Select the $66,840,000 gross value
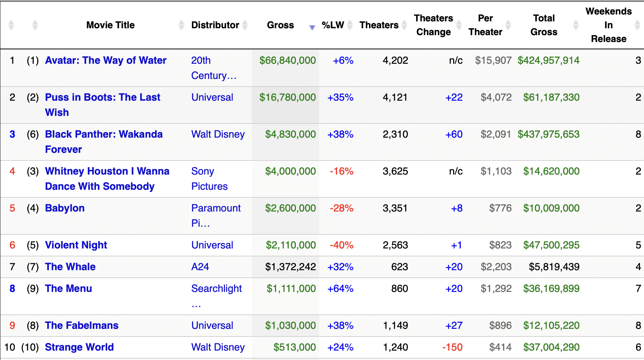 coord(288,60)
